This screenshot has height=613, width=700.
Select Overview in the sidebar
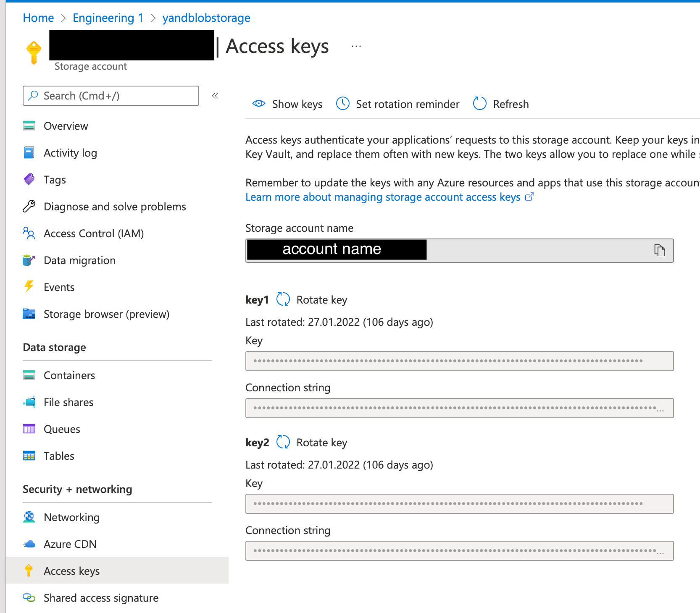[66, 126]
